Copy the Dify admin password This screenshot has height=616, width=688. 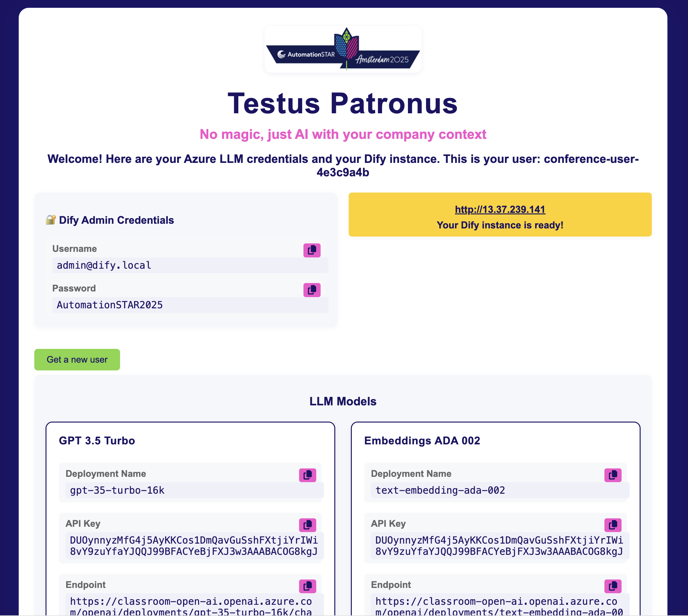pyautogui.click(x=312, y=290)
